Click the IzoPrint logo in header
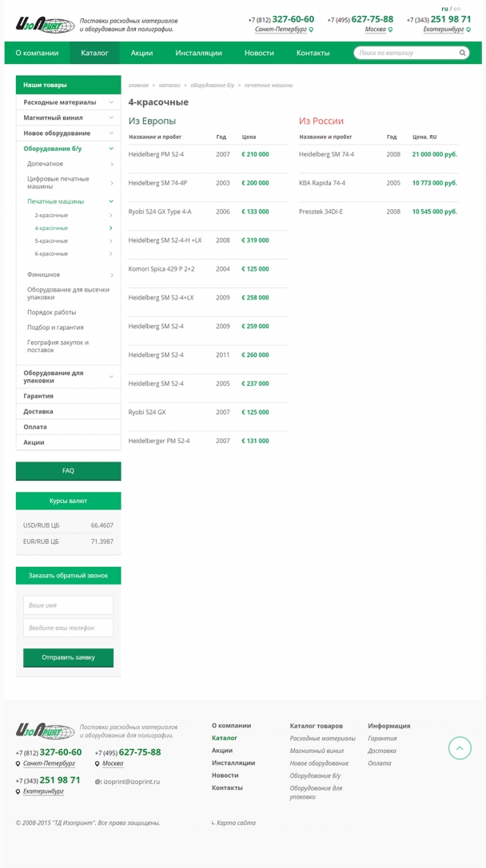Viewport: 486px width, 868px height. point(45,25)
